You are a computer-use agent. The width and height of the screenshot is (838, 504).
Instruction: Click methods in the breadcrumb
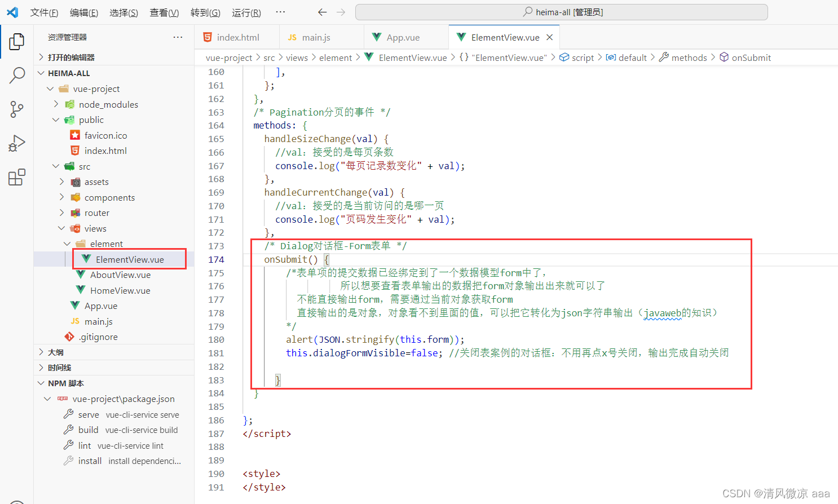tap(683, 58)
